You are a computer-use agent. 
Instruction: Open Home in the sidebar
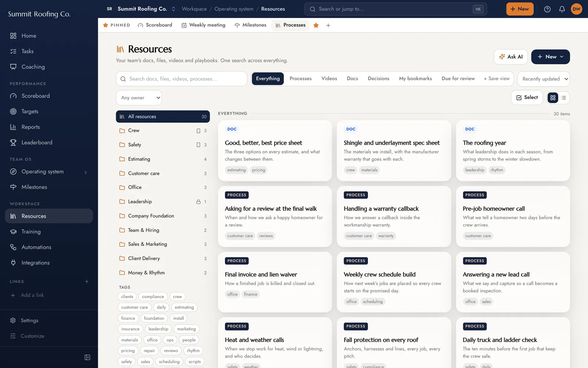(49, 36)
